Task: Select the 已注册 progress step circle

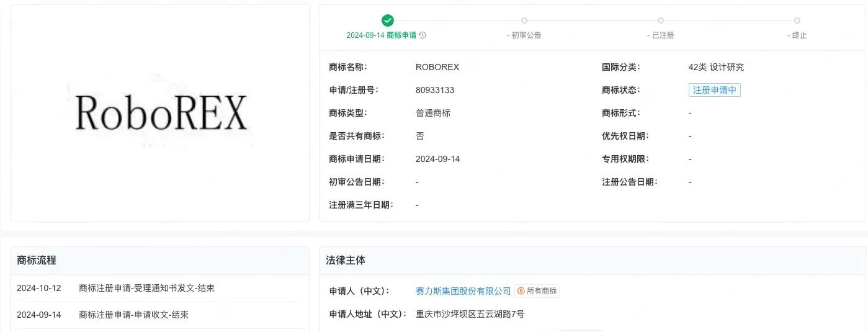Action: point(661,20)
